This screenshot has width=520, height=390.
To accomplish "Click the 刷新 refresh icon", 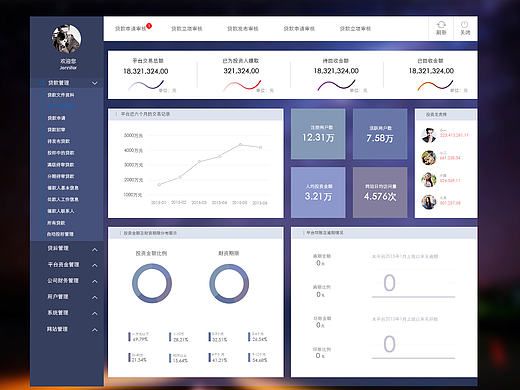I will [x=441, y=25].
